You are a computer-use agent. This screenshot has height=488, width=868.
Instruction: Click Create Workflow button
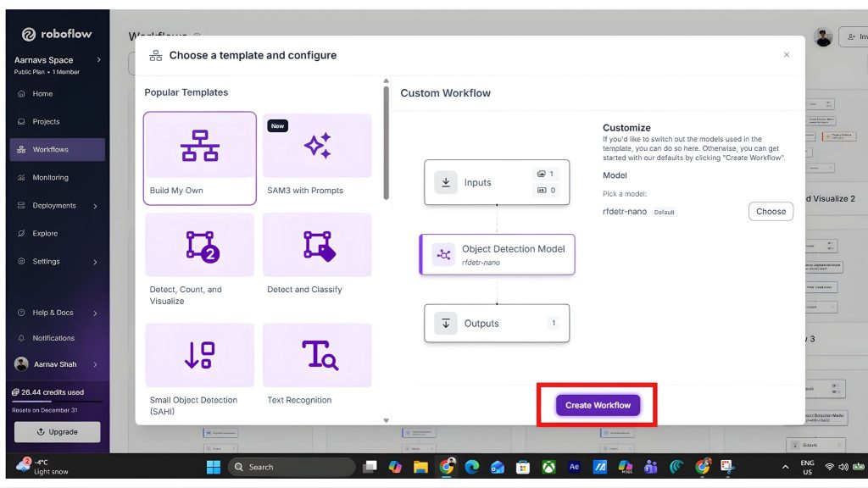pyautogui.click(x=596, y=406)
